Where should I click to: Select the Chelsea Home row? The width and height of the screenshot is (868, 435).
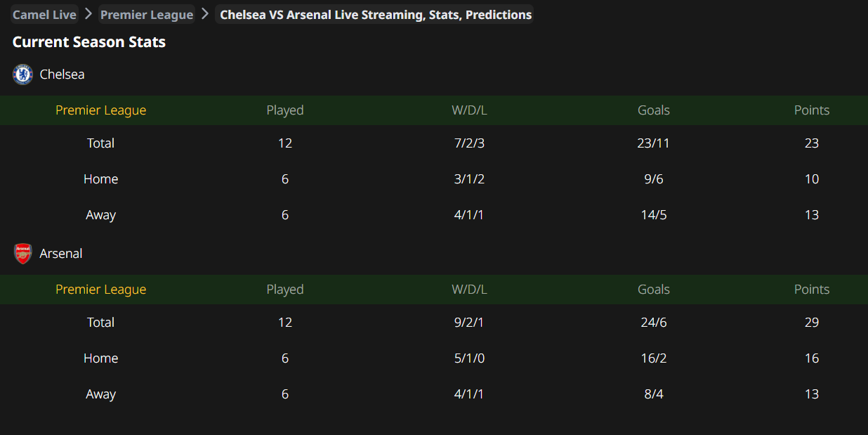[100, 179]
